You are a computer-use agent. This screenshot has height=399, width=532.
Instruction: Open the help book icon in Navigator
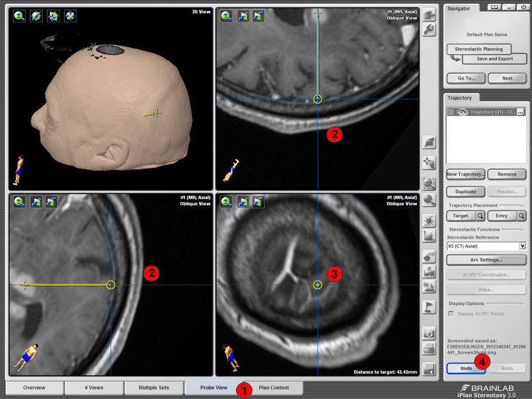[493, 7]
